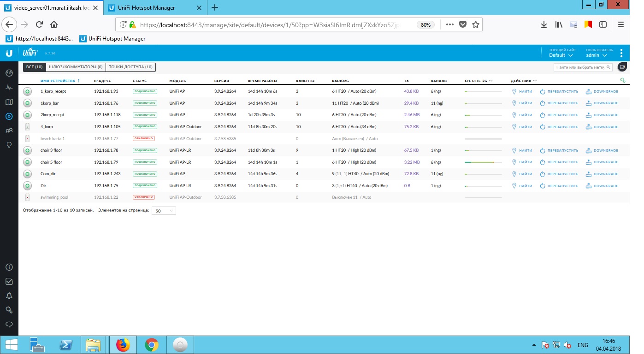Open the Insights lightbulb in sidebar

[x=9, y=145]
